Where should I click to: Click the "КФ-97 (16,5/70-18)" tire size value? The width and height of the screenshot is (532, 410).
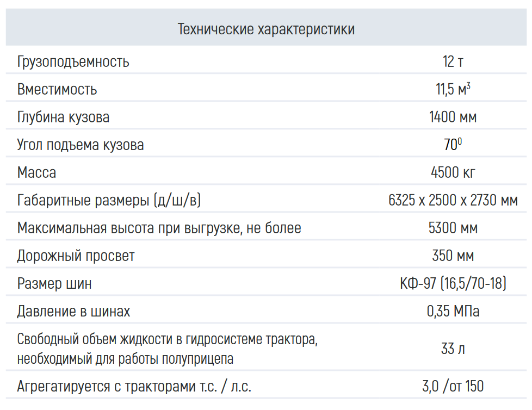click(453, 284)
